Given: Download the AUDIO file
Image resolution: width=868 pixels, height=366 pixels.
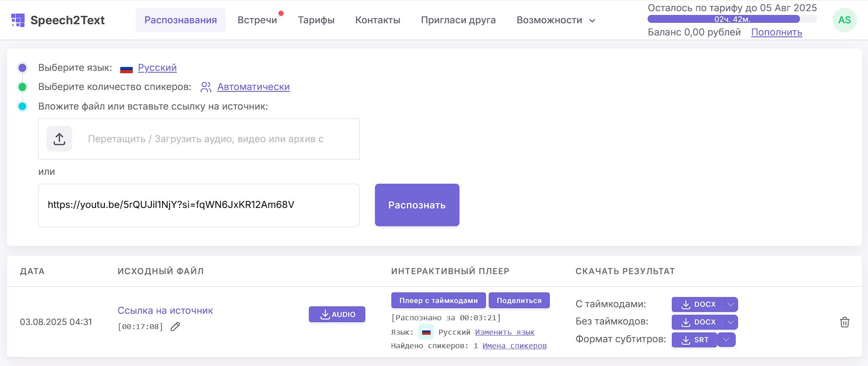Looking at the screenshot, I should tap(337, 314).
